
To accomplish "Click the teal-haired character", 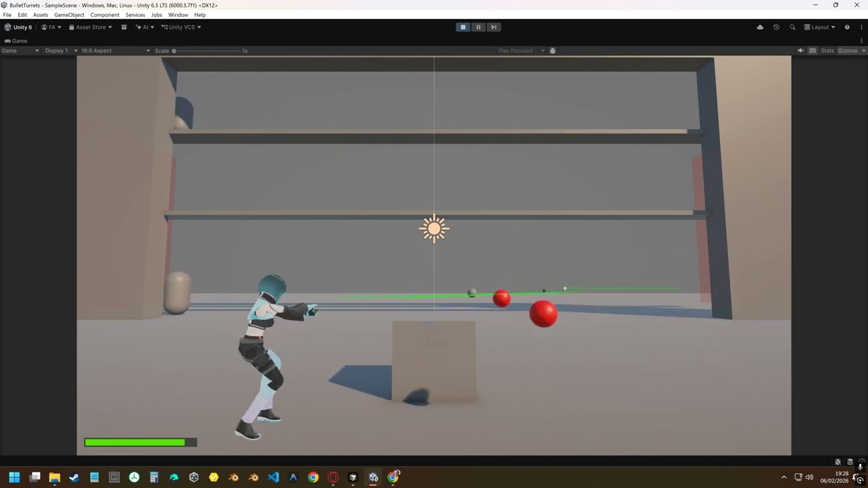I will (270, 356).
